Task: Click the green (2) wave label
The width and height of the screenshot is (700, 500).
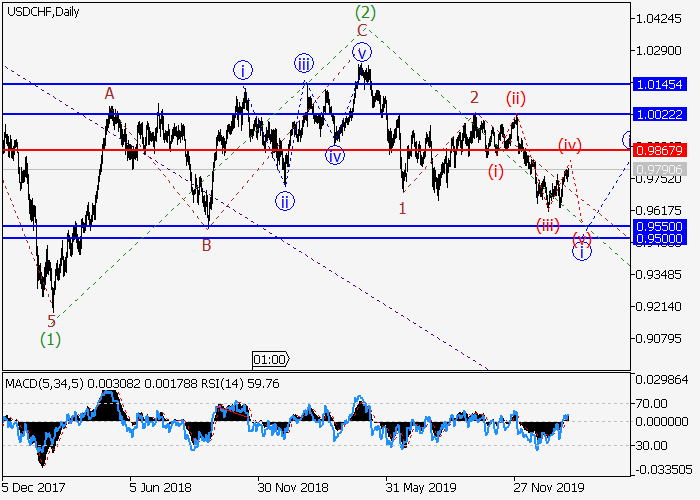Action: 366,13
